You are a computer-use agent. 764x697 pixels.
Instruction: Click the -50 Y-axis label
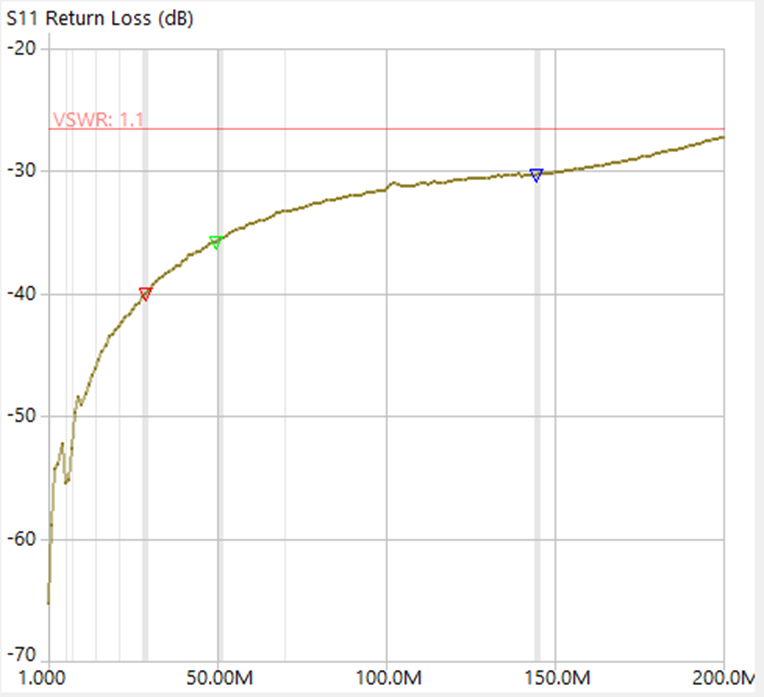22,416
